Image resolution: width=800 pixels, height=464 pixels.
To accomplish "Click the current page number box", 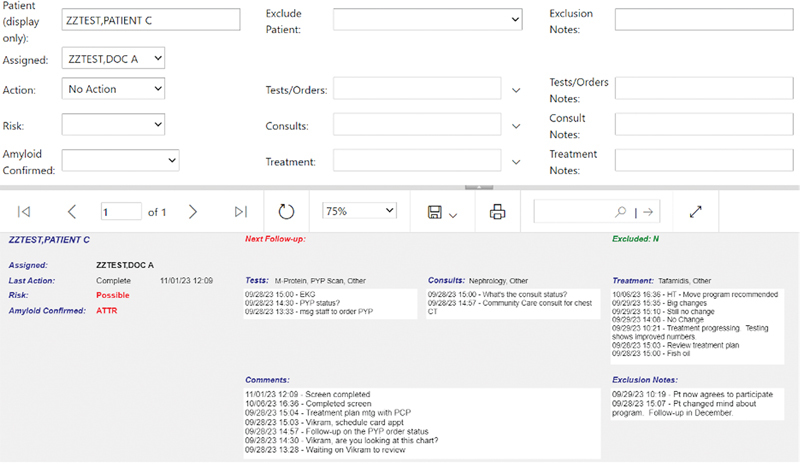I will pos(121,211).
